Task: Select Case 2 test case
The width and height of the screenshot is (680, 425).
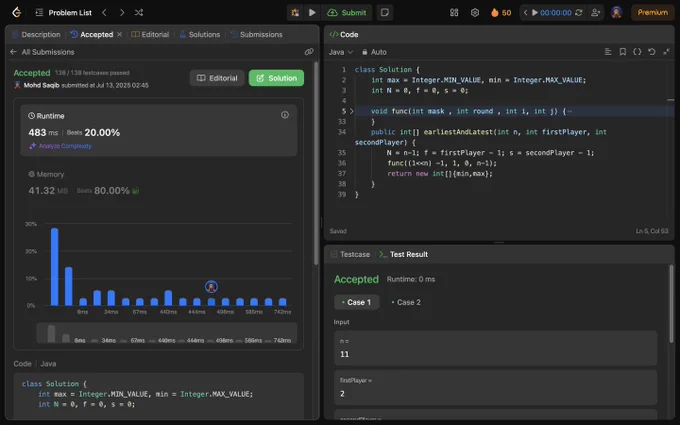Action: (405, 302)
